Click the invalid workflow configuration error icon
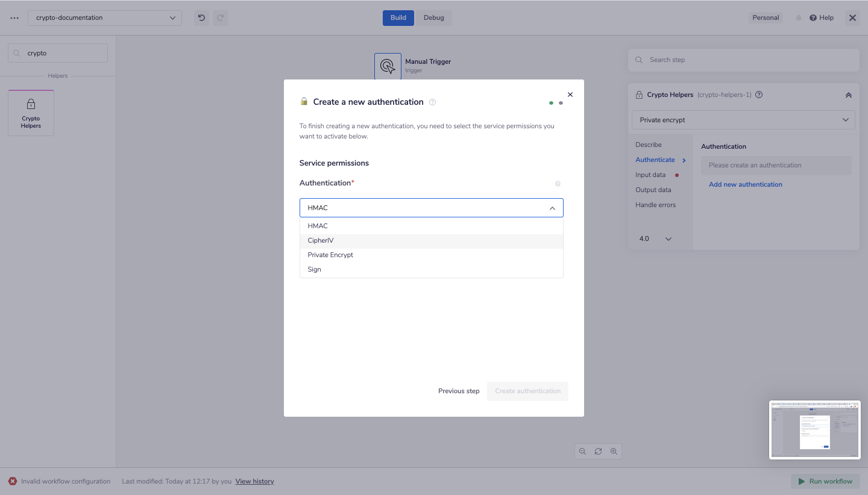This screenshot has height=495, width=868. [x=12, y=481]
